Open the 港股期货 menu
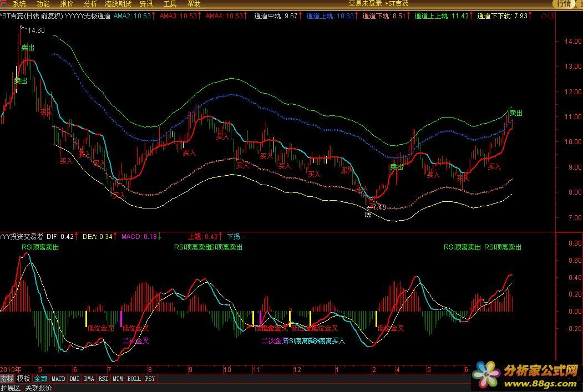This screenshot has width=583, height=392. (118, 4)
